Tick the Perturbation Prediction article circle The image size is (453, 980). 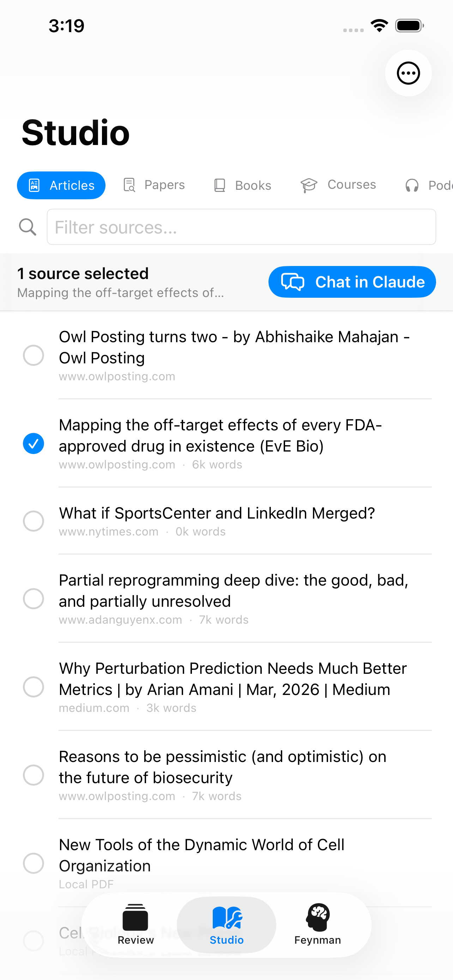34,687
